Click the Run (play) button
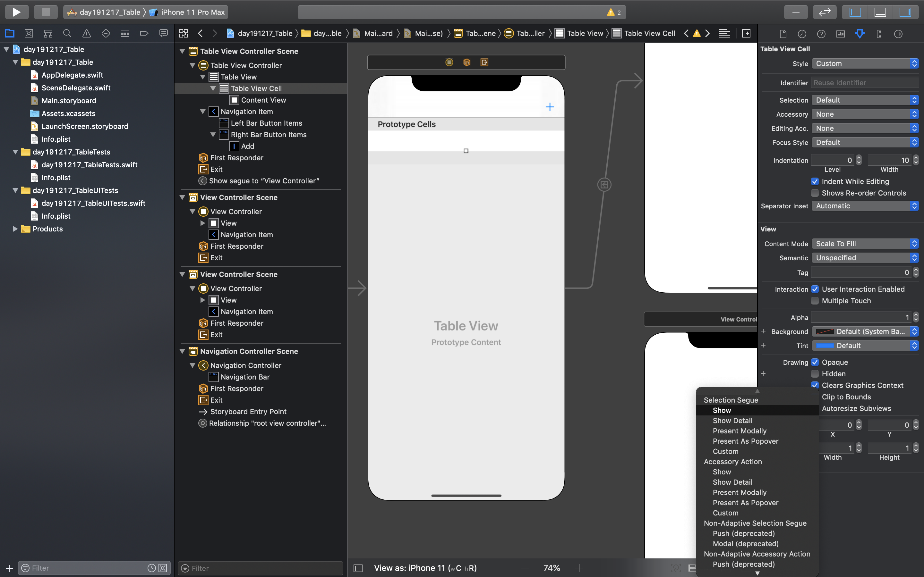 coord(16,12)
